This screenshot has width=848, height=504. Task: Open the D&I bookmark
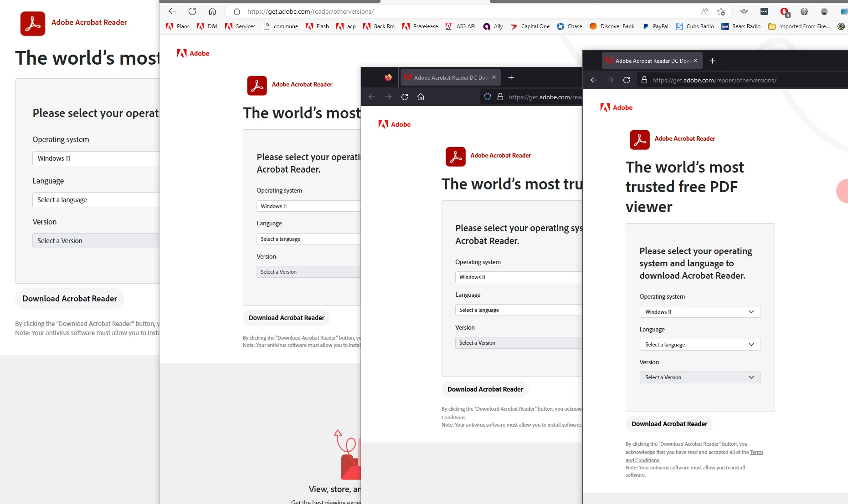[207, 26]
